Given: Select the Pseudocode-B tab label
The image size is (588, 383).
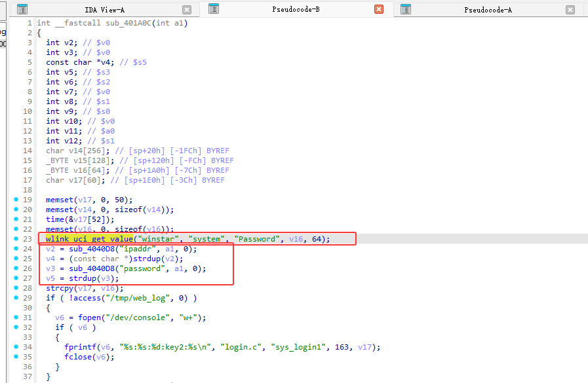Looking at the screenshot, I should pyautogui.click(x=296, y=10).
